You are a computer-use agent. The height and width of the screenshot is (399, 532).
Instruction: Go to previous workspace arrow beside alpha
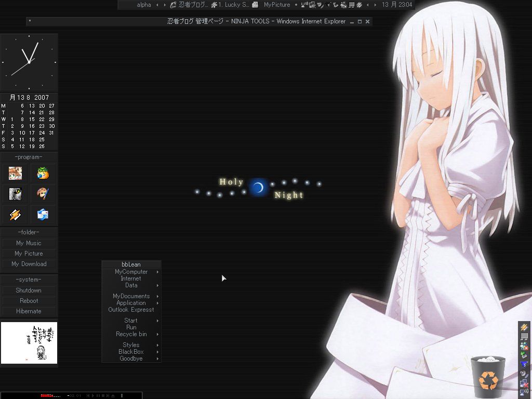(x=157, y=5)
